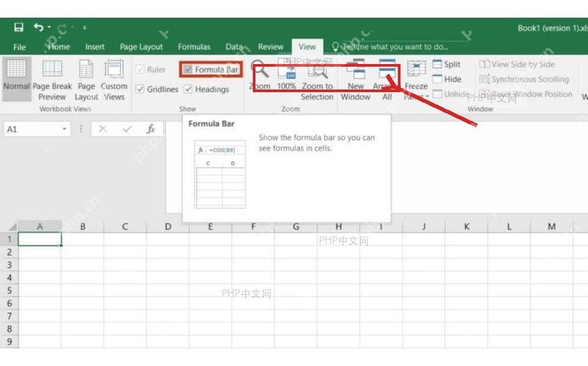Click the Enter checkmark in formula bar
The width and height of the screenshot is (588, 366).
point(127,129)
